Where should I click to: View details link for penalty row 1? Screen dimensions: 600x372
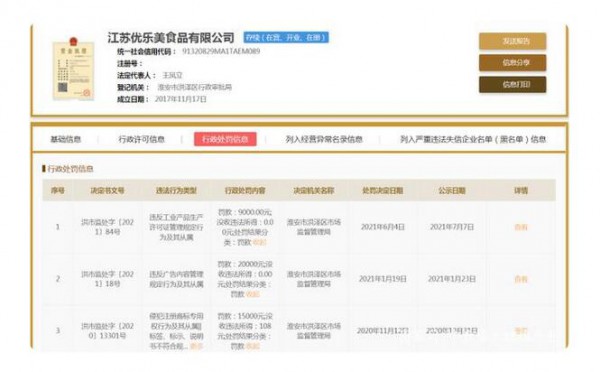click(x=521, y=227)
